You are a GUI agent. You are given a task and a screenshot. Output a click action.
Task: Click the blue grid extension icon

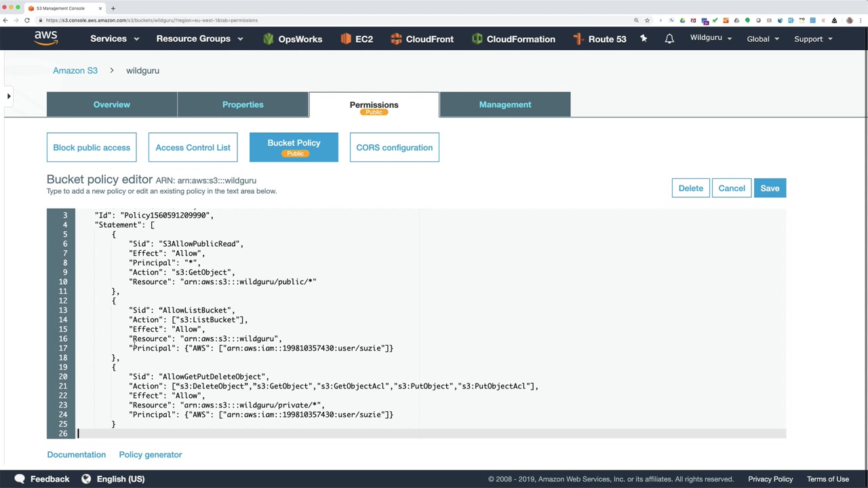click(x=812, y=20)
